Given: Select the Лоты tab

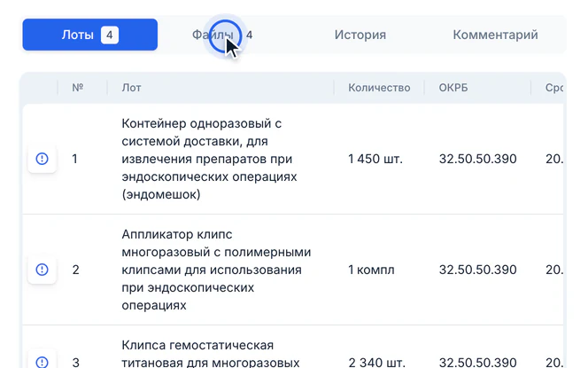Looking at the screenshot, I should coord(90,35).
